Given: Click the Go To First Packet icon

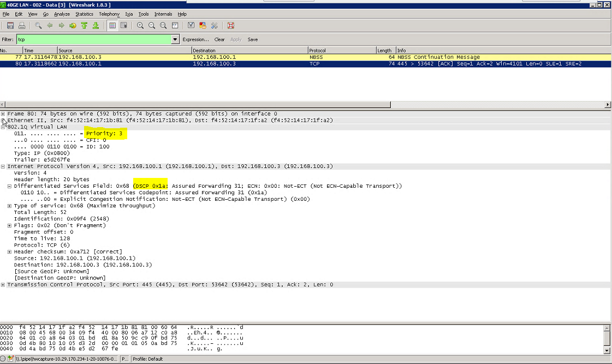Looking at the screenshot, I should pyautogui.click(x=85, y=25).
